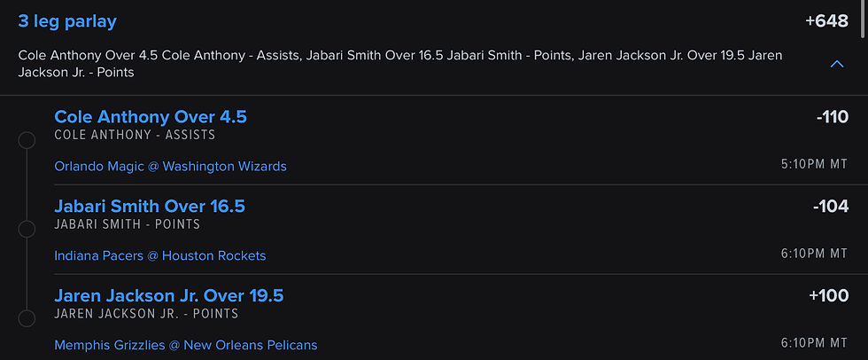
Task: Open Cole Anthony Over 4.5 leg
Action: 151,117
